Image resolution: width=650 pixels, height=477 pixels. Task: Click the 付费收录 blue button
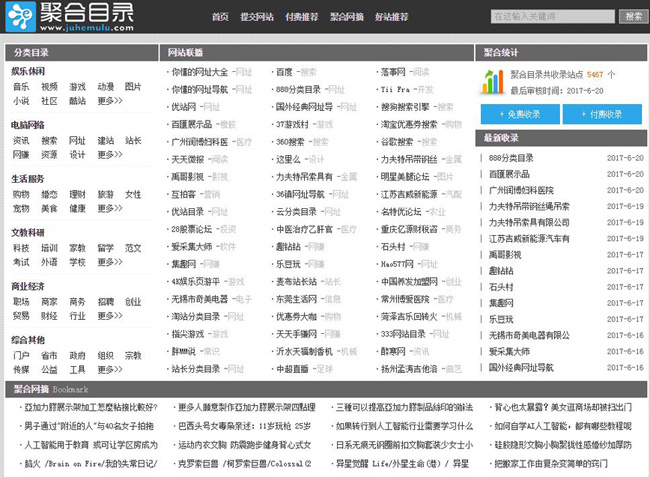(x=601, y=114)
